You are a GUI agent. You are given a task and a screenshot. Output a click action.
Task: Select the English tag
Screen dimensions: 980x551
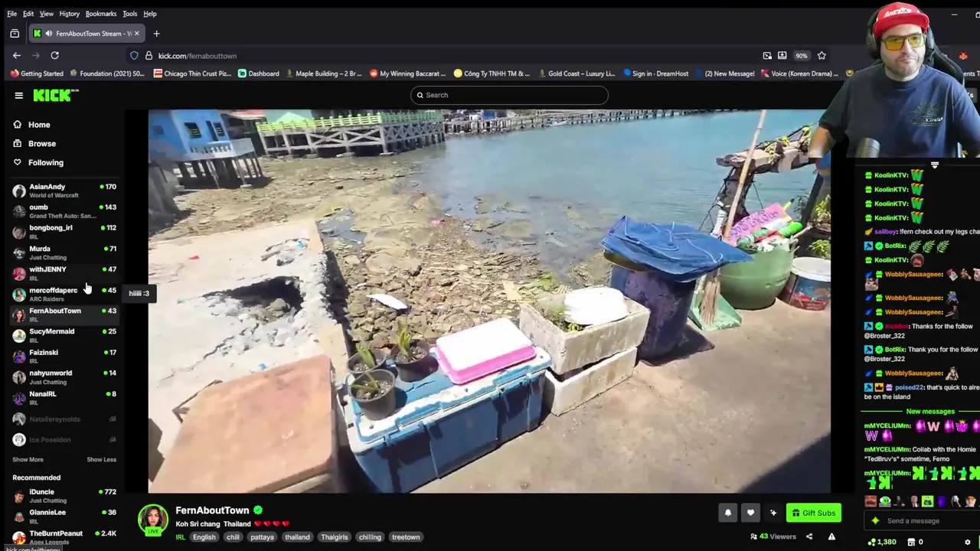coord(204,537)
